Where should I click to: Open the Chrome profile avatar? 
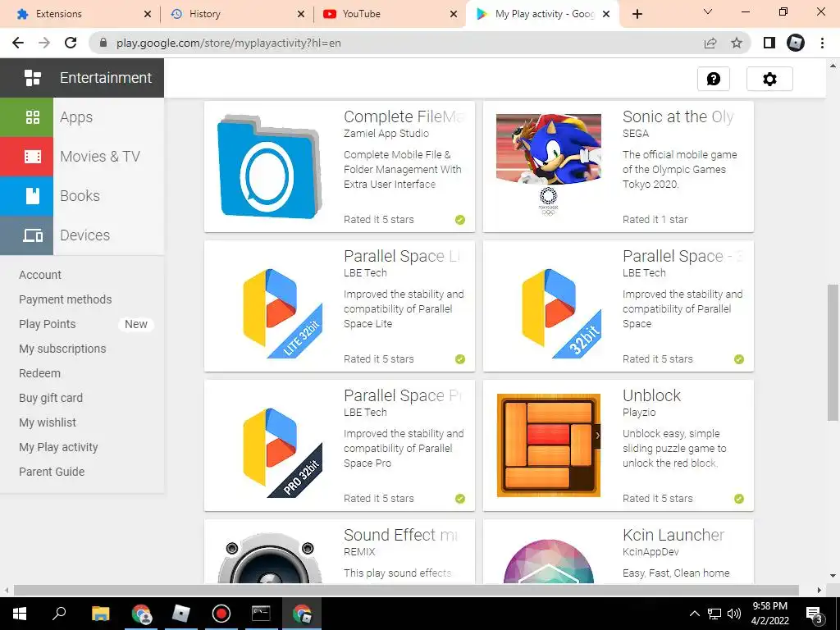coord(796,43)
